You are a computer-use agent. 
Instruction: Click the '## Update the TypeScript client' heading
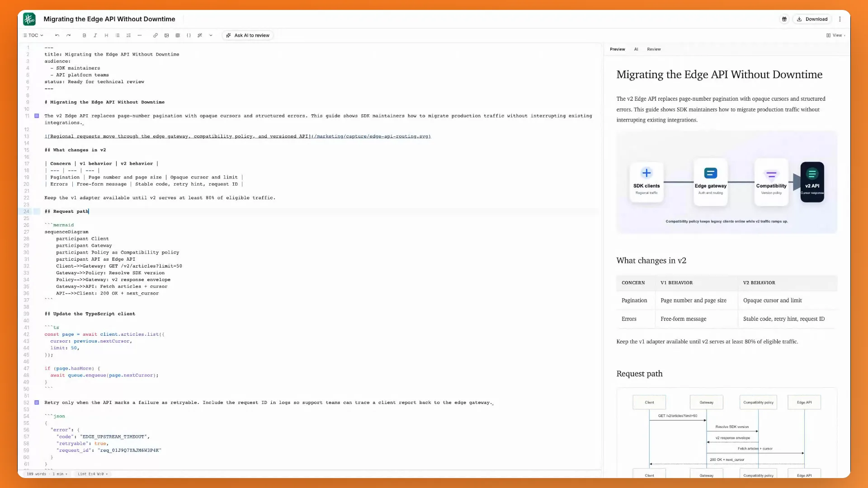pos(90,314)
